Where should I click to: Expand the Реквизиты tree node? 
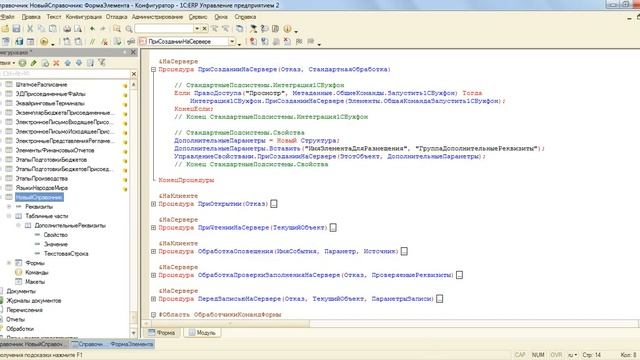point(9,207)
